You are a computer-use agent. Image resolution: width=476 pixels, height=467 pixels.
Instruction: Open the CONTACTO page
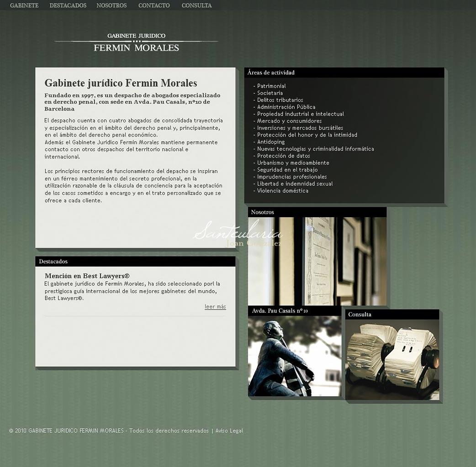154,5
